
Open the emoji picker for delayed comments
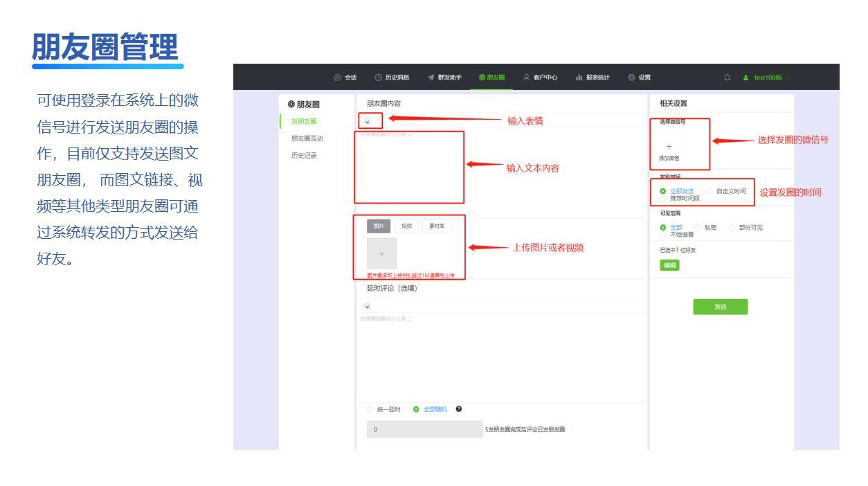pos(367,305)
